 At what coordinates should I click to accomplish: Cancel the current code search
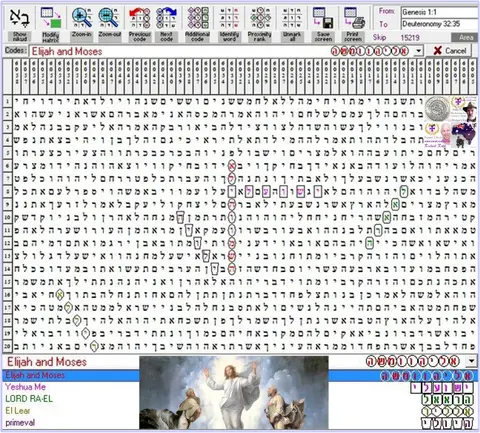449,51
